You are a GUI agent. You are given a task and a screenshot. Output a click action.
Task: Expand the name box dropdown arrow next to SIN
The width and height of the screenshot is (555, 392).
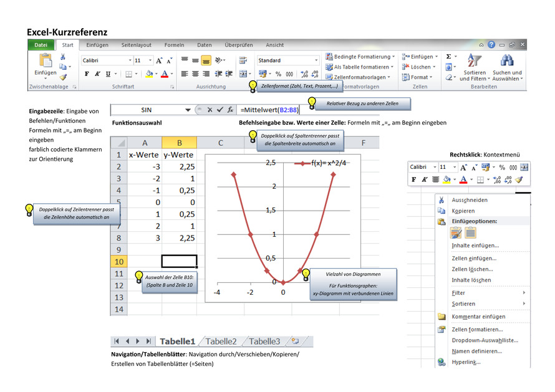pos(188,110)
